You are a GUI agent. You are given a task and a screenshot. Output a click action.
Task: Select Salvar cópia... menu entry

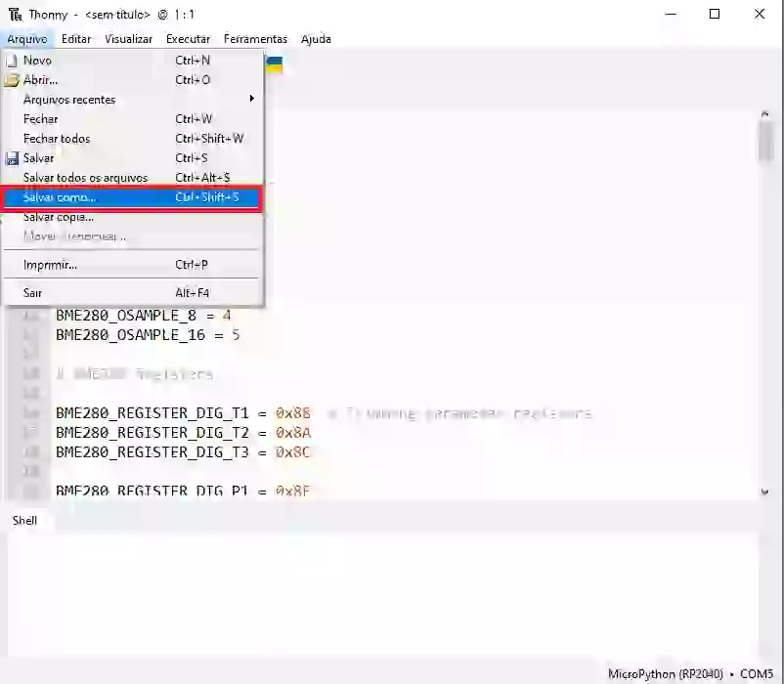point(59,217)
